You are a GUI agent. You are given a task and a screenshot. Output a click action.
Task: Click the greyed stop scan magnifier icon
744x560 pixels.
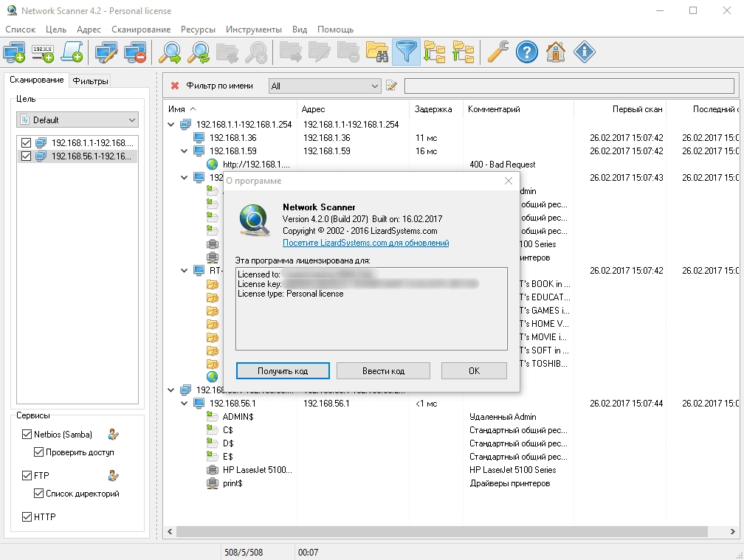click(x=256, y=52)
